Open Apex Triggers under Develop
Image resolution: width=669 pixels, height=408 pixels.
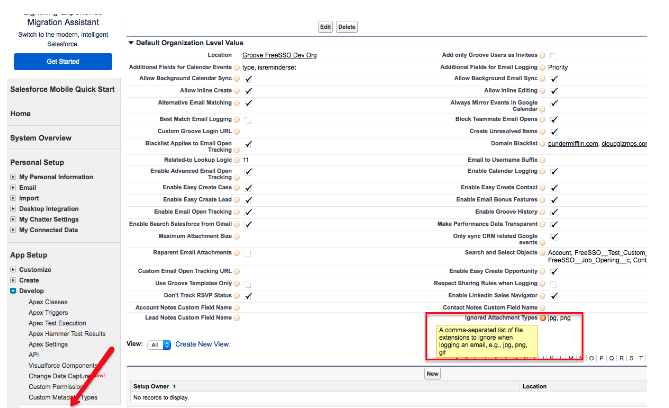pos(48,312)
